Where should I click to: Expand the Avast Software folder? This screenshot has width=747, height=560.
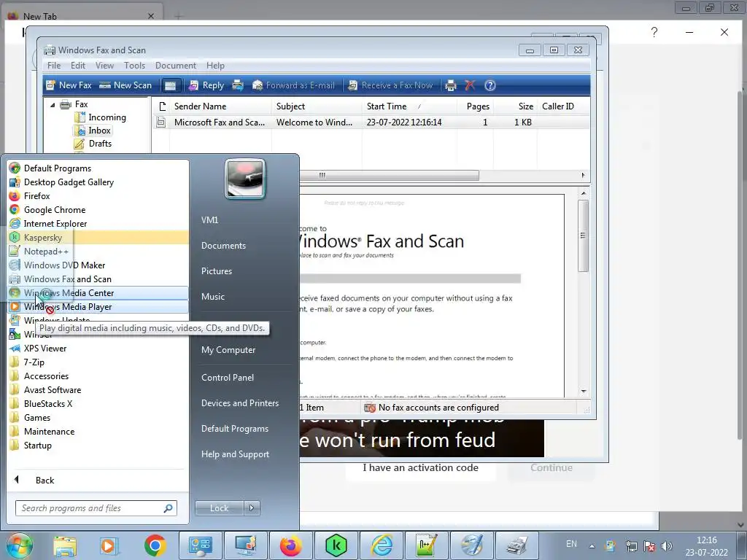click(x=98, y=390)
